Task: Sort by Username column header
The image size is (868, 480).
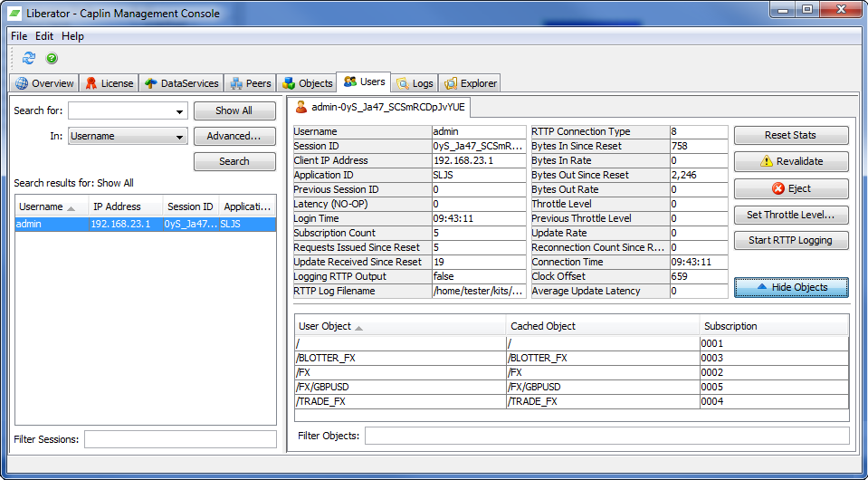Action: 52,206
